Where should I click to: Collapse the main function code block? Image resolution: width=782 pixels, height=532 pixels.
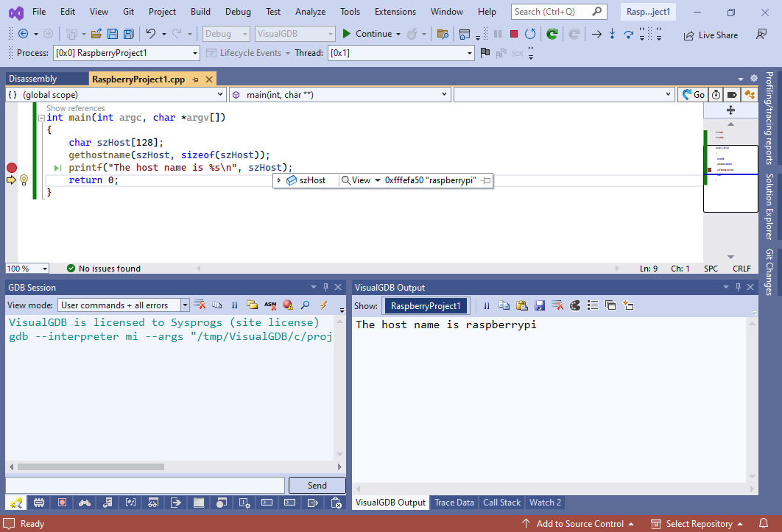coord(40,118)
